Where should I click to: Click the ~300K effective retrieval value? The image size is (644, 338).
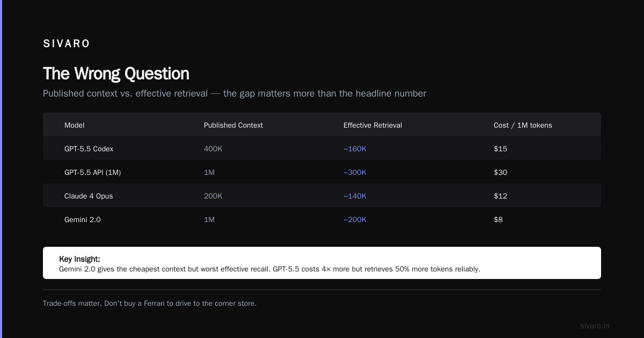pos(355,172)
